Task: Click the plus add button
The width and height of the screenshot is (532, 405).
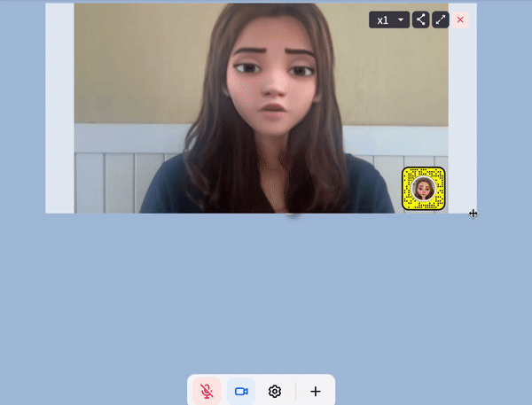Action: [x=315, y=391]
